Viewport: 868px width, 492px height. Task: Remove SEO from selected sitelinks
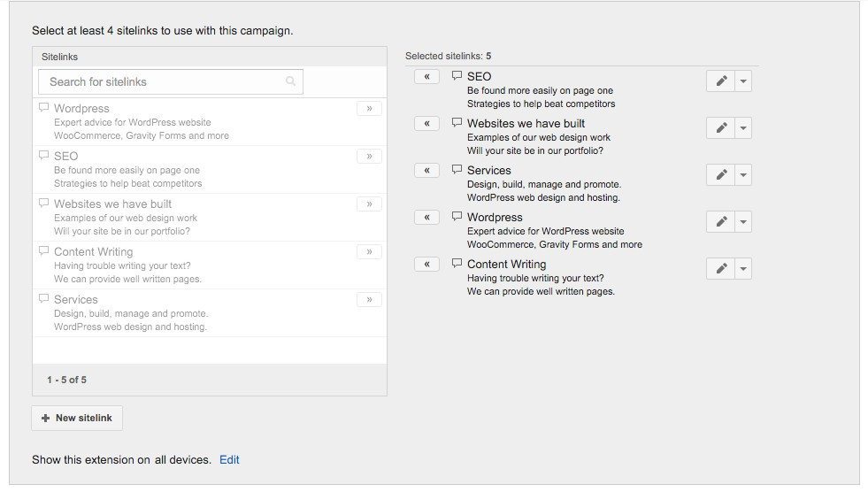(426, 77)
